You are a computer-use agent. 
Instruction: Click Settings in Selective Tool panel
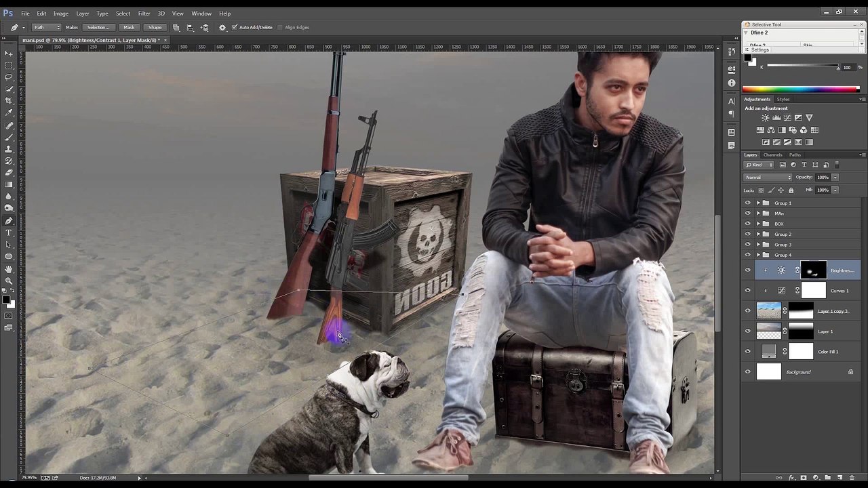(759, 49)
